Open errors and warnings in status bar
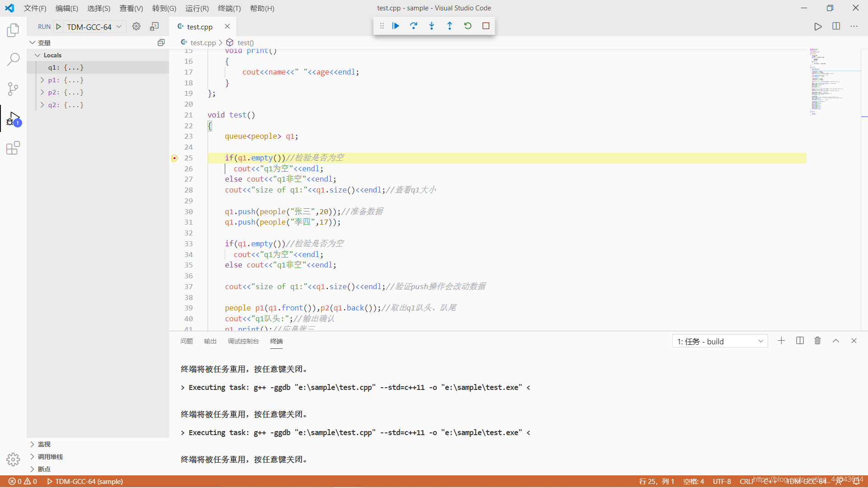Viewport: 868px width, 488px height. click(23, 482)
